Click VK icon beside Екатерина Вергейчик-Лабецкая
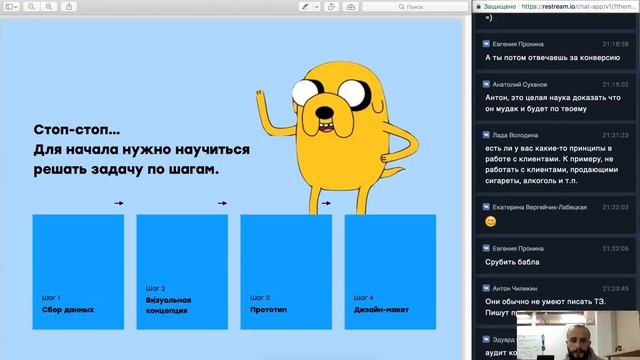This screenshot has height=360, width=640. pos(486,207)
